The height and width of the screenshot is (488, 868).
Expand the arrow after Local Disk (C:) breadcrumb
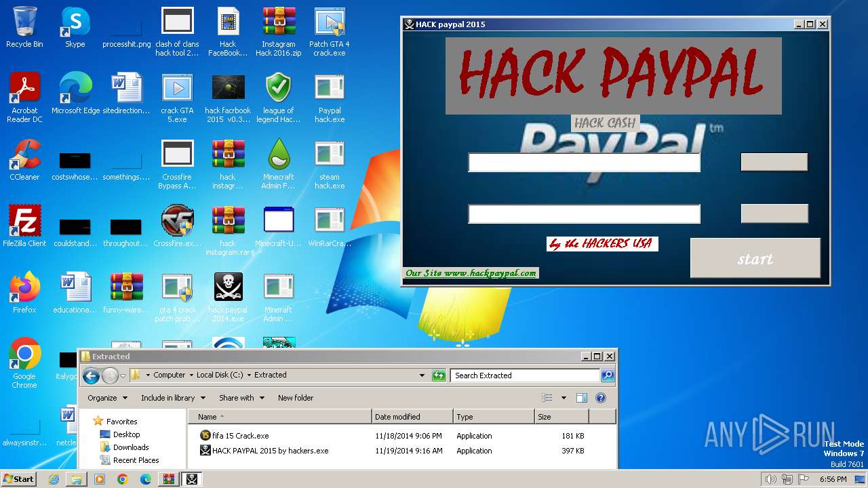[x=249, y=375]
